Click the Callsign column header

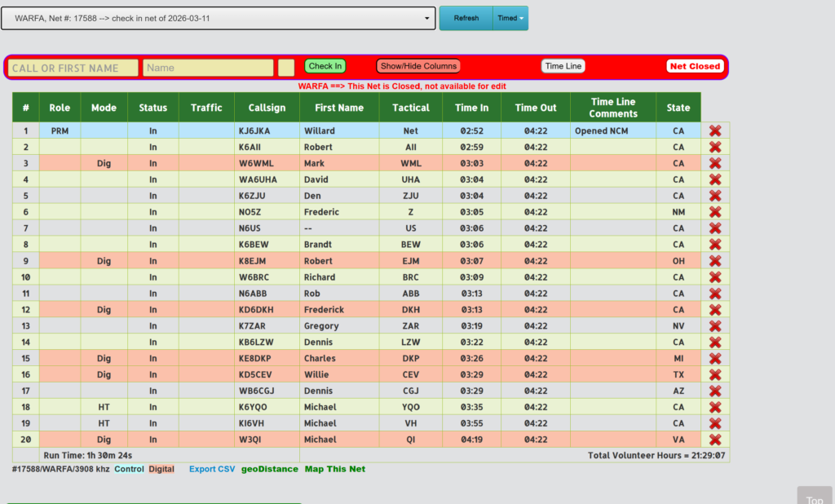coord(267,108)
